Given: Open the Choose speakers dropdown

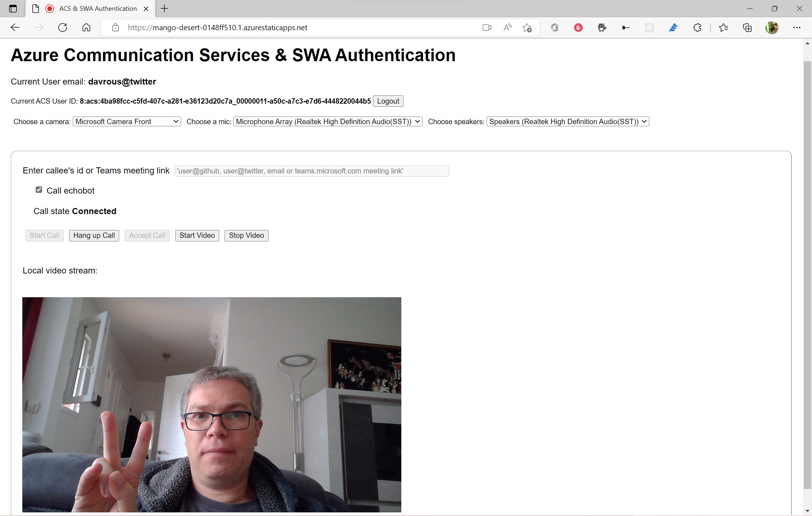Looking at the screenshot, I should (x=568, y=122).
